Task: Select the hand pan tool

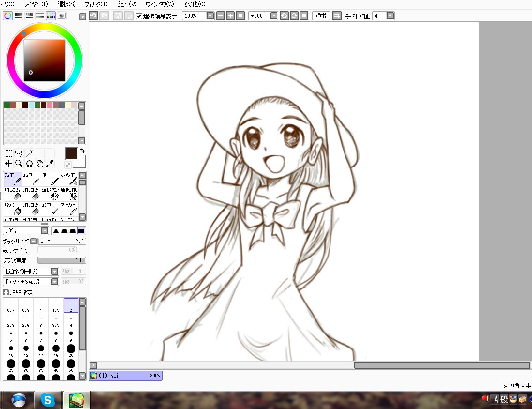Action: click(x=40, y=164)
